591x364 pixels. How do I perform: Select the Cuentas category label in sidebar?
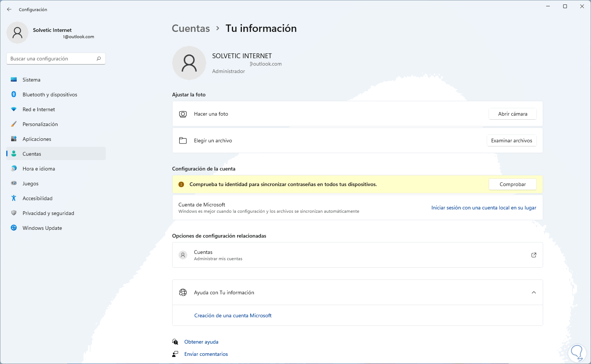(x=32, y=154)
